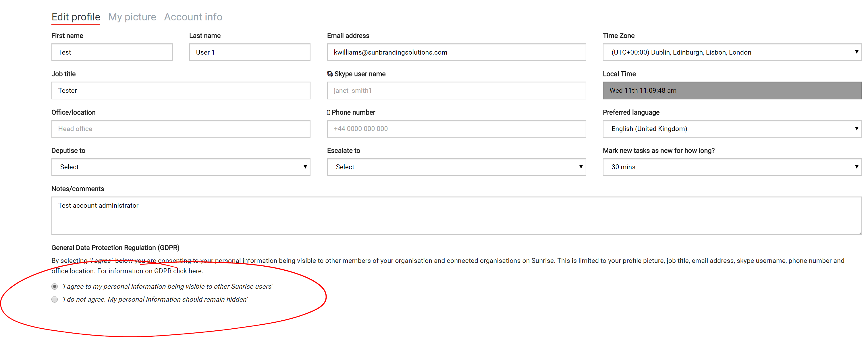868x337 pixels.
Task: Open the Account info tab
Action: click(193, 17)
